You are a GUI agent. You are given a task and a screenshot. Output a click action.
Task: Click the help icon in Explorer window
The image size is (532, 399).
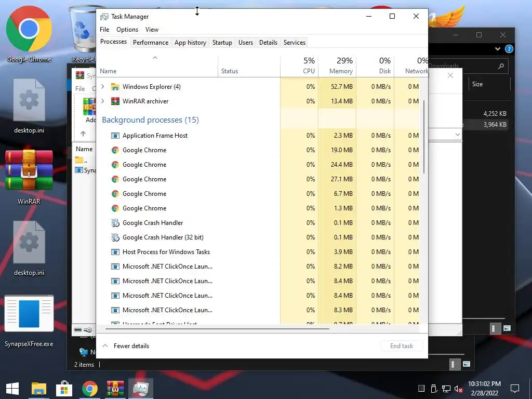pos(509,49)
